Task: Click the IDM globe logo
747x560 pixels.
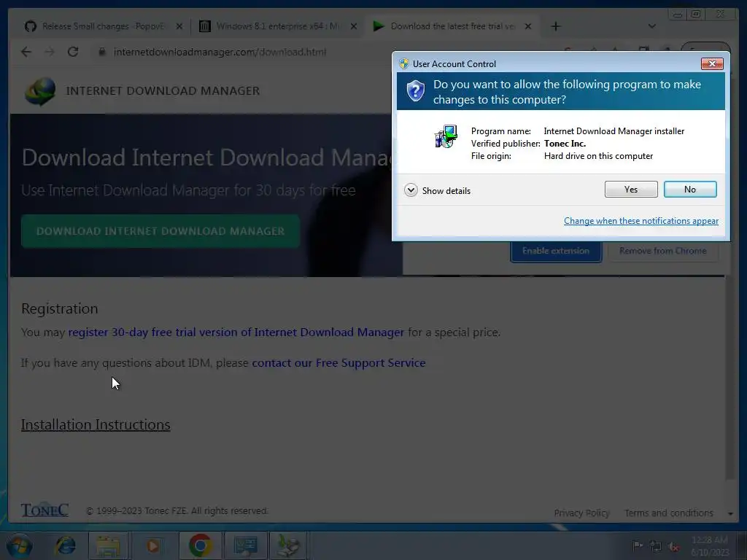Action: point(40,91)
